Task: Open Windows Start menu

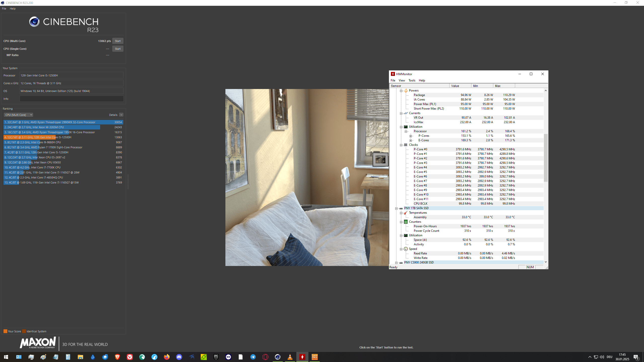Action: 6,357
